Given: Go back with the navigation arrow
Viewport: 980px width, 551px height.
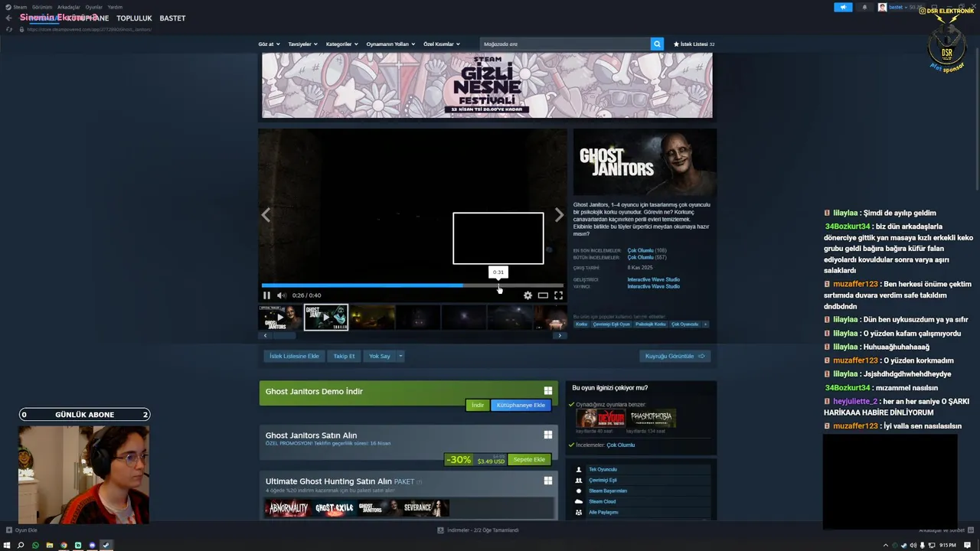Looking at the screenshot, I should 9,18.
